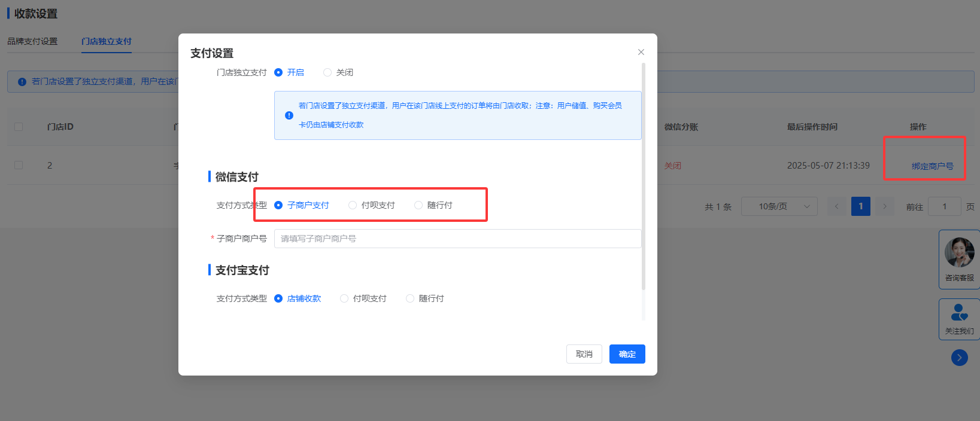
Task: Click the 微信支付 section heading
Action: coord(237,177)
